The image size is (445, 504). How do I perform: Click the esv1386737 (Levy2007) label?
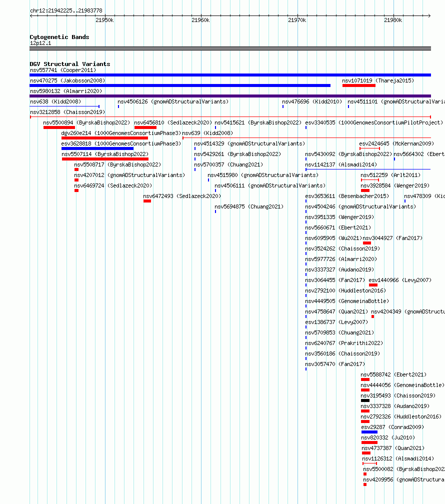[x=336, y=322]
